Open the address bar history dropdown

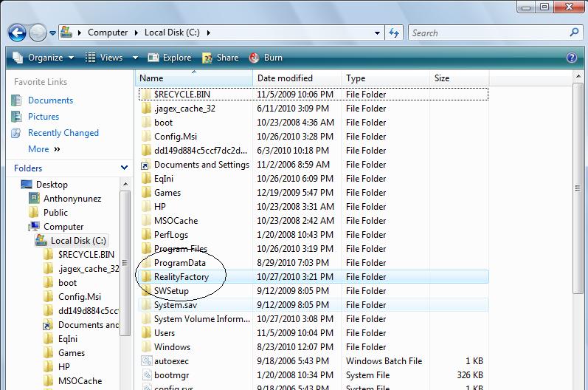tap(378, 32)
